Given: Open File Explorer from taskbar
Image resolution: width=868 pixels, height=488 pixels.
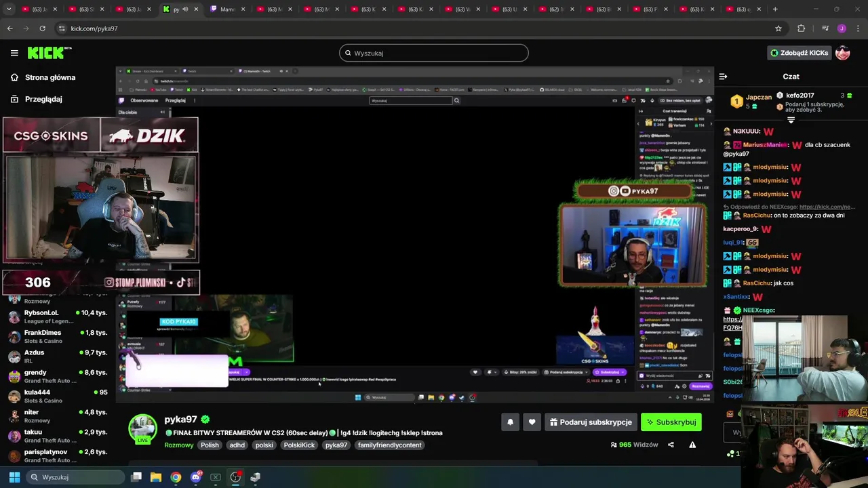Looking at the screenshot, I should [x=155, y=477].
